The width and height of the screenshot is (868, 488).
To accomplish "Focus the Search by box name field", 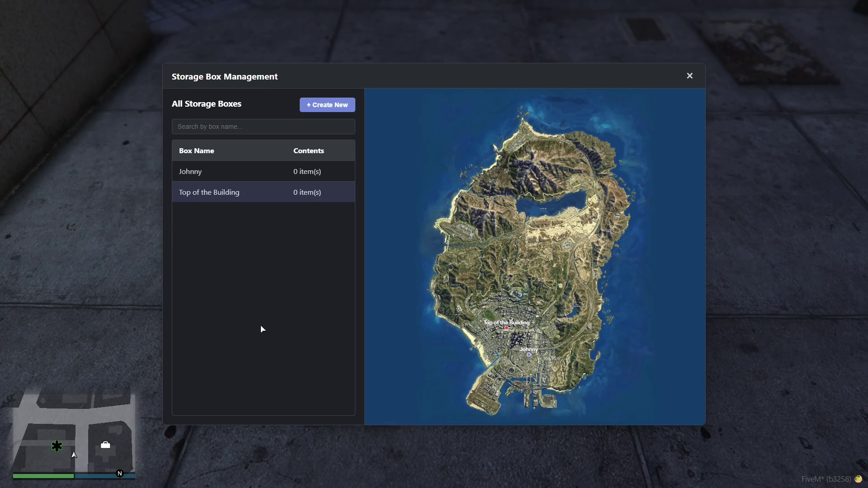I will click(264, 127).
